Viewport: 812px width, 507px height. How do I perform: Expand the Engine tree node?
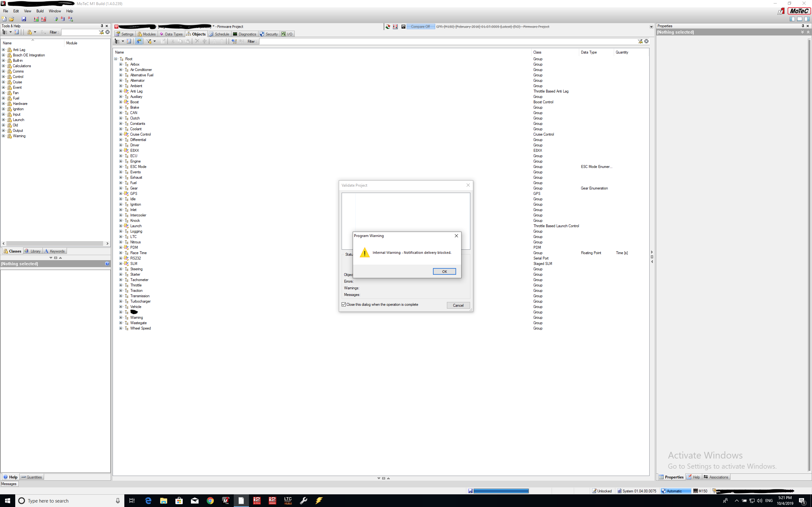coord(121,161)
